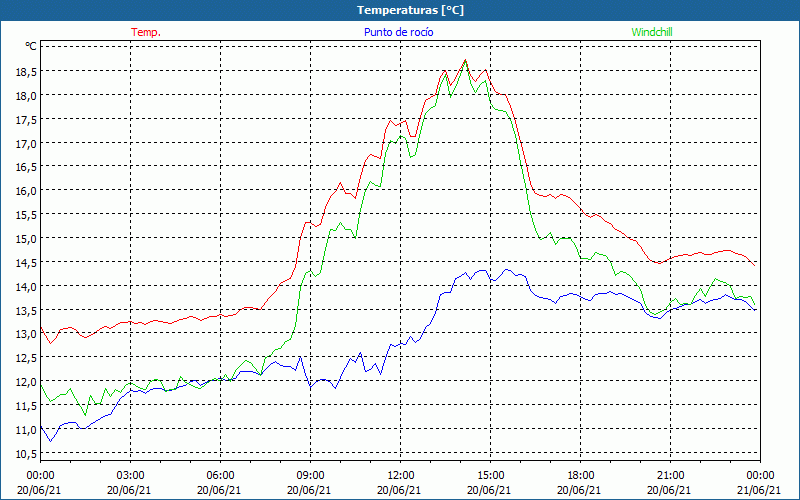Image resolution: width=800 pixels, height=500 pixels.
Task: Click the 21/06/21 date label
Action: click(x=759, y=490)
